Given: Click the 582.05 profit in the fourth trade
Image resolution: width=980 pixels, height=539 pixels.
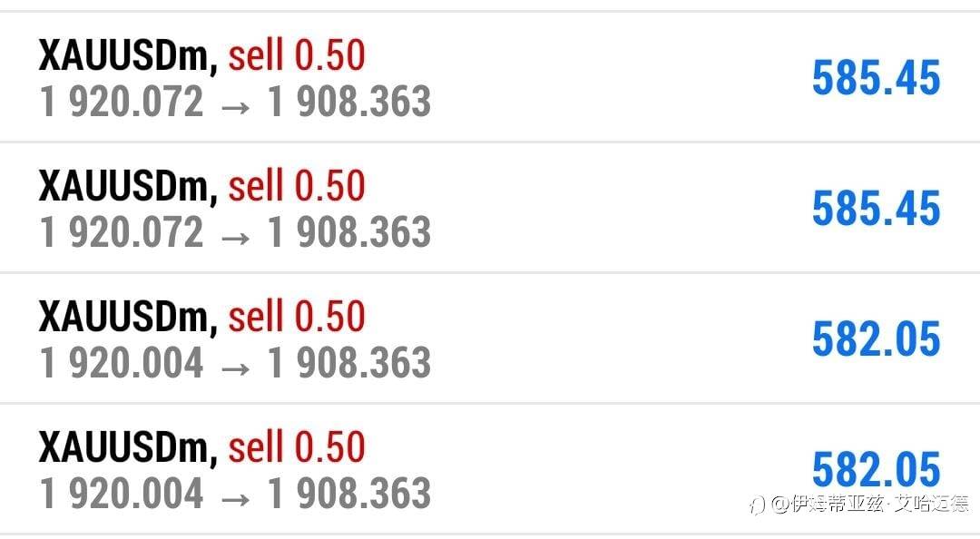Looking at the screenshot, I should [x=876, y=470].
